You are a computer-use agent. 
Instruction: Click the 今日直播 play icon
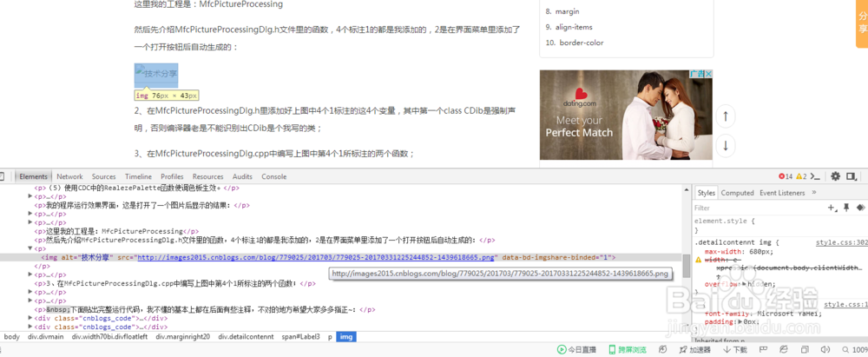tap(562, 350)
